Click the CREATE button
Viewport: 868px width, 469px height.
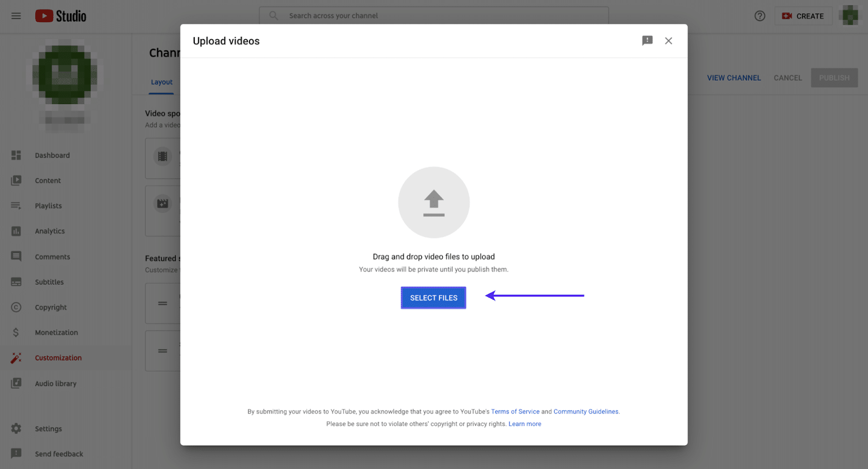pos(803,16)
